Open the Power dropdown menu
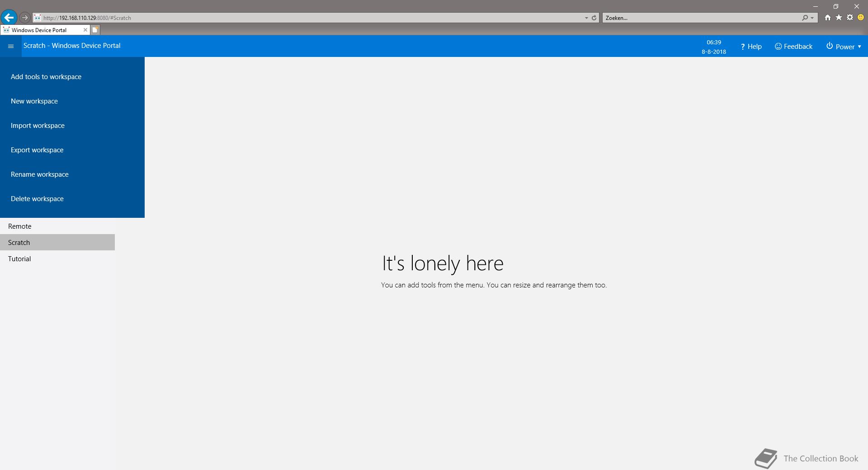Screen dimensions: 868x470 pyautogui.click(x=844, y=47)
